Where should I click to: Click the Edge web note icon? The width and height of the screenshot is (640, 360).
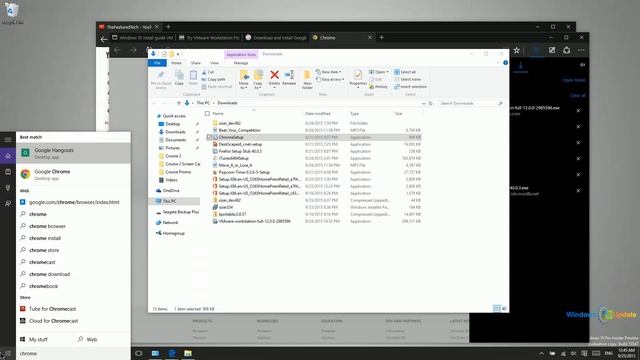pyautogui.click(x=552, y=50)
